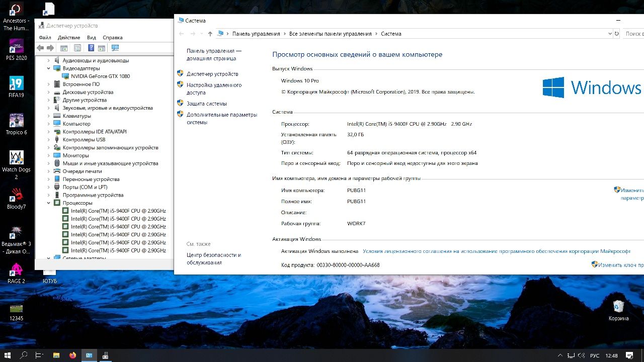Click network icon in system tray
The width and height of the screenshot is (644, 362).
point(572,355)
